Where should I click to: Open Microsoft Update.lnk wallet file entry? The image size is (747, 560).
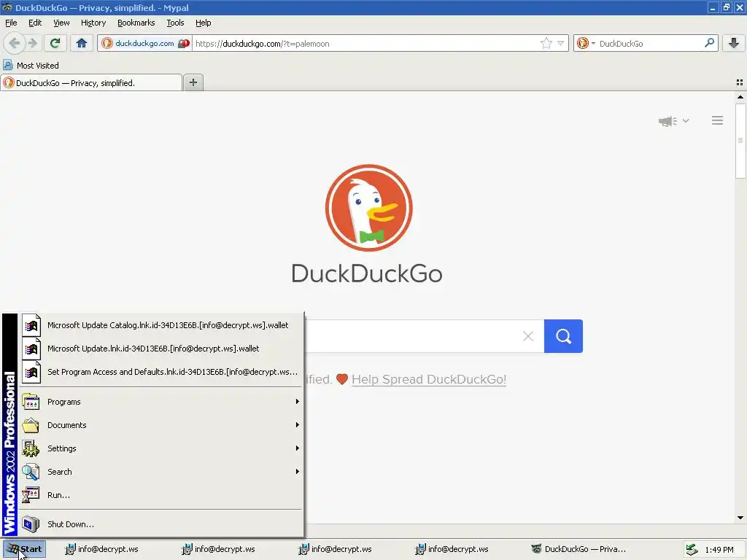tap(160, 349)
